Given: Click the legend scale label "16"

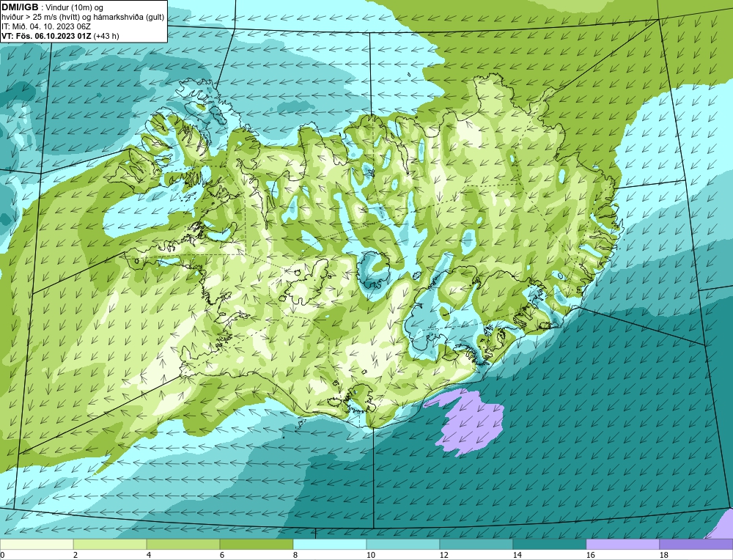Looking at the screenshot, I should pyautogui.click(x=590, y=555).
